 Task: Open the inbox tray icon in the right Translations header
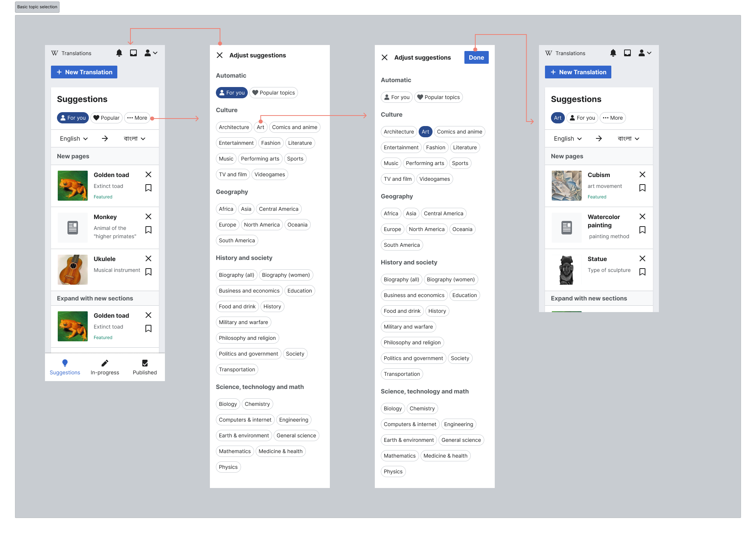coord(627,53)
